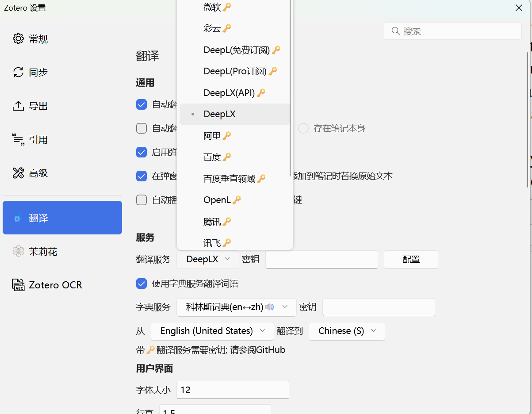Viewport: 532px width, 414px height.
Task: Open the General (常规) settings gear icon
Action: coord(18,39)
